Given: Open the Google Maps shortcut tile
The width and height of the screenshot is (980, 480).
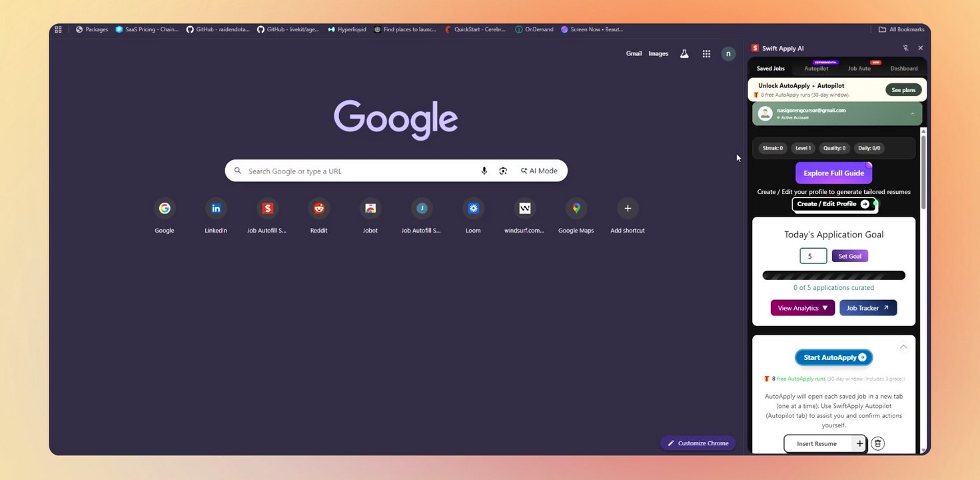Looking at the screenshot, I should click(x=576, y=217).
